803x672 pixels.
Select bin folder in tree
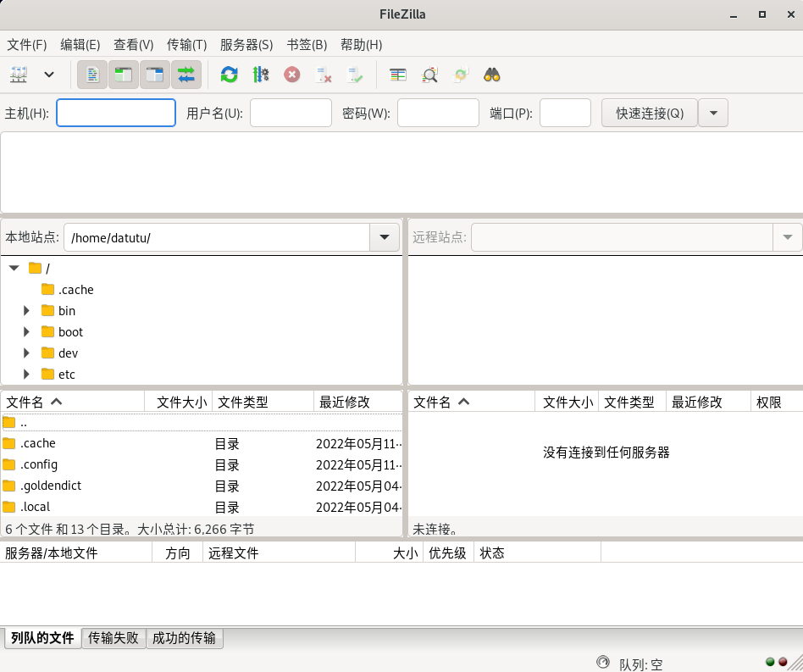coord(58,310)
